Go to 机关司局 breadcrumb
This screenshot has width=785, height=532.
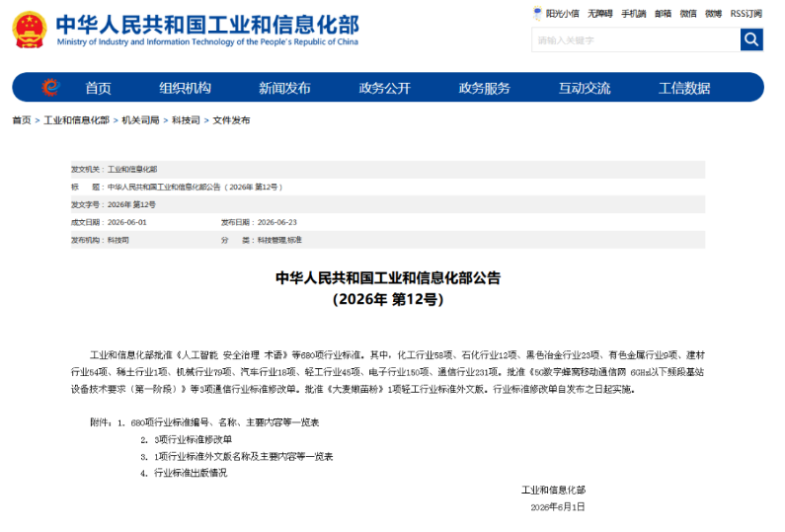[140, 120]
